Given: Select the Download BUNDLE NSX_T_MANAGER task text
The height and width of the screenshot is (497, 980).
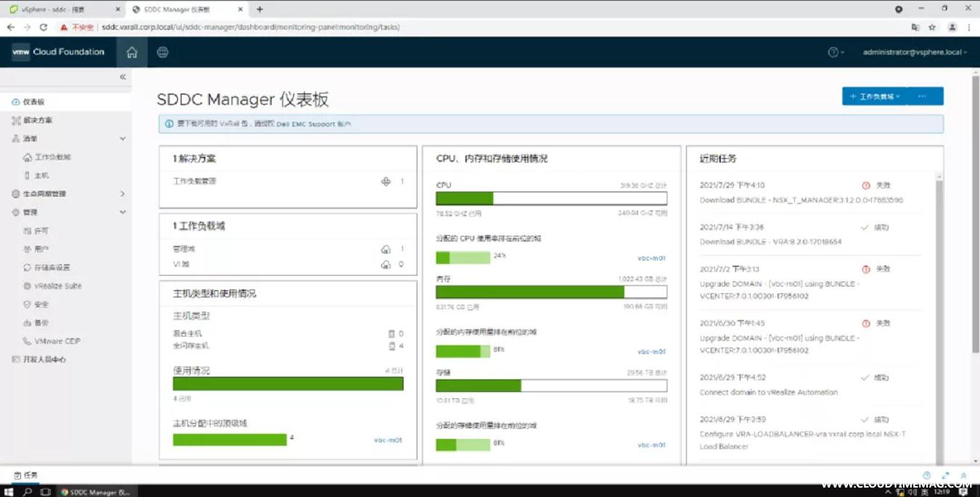Looking at the screenshot, I should [801, 200].
